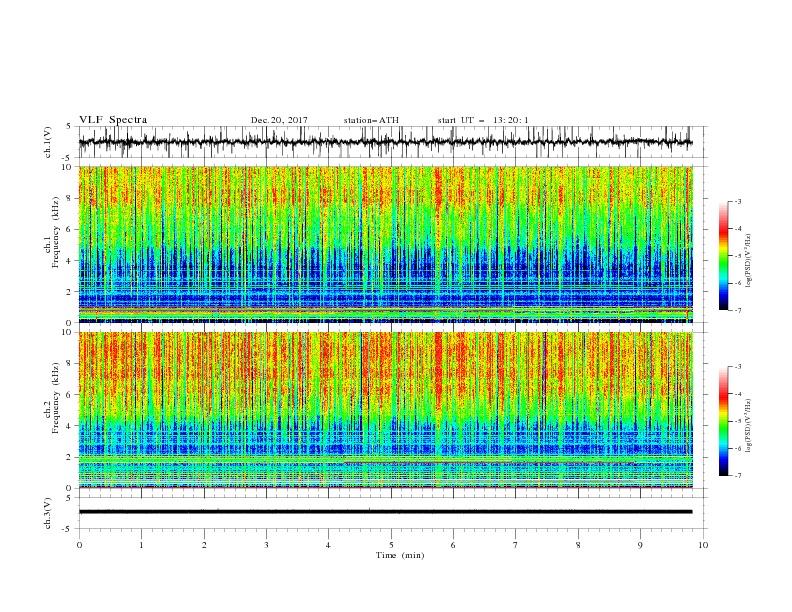
Task: Click the "VLF Spectra" plot title
Action: [113, 120]
